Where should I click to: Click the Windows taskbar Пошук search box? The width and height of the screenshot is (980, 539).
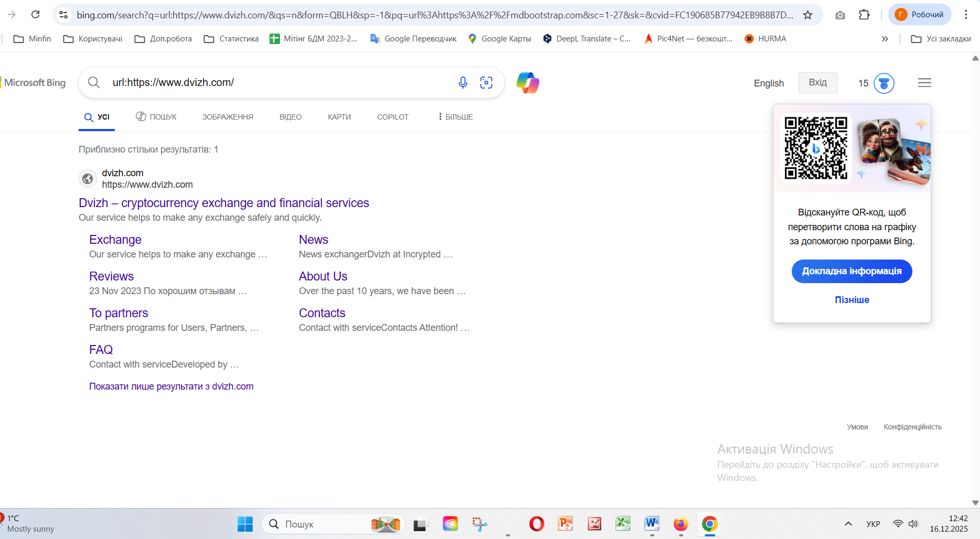click(x=333, y=524)
